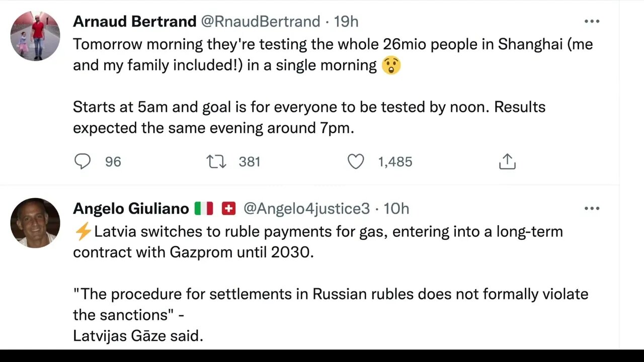Click the reply icon on Arnaud Bertrand's tweet
Viewport: 644px width, 362px height.
(83, 161)
